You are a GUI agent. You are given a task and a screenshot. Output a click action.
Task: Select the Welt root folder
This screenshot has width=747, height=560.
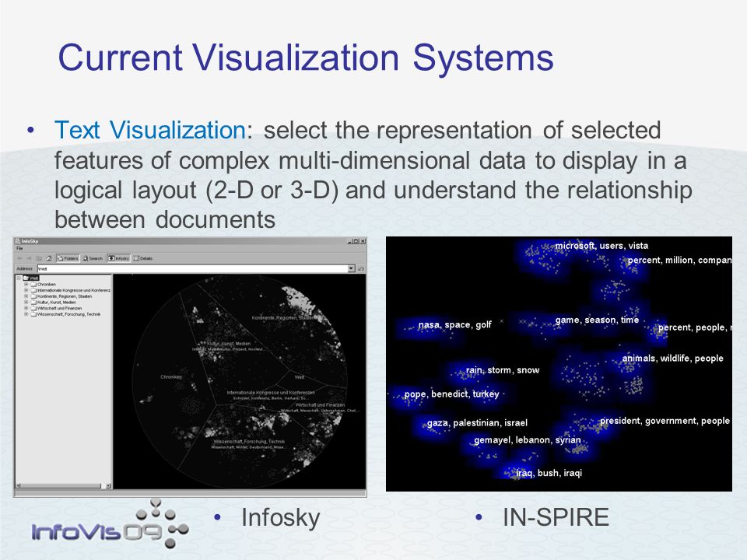click(31, 278)
